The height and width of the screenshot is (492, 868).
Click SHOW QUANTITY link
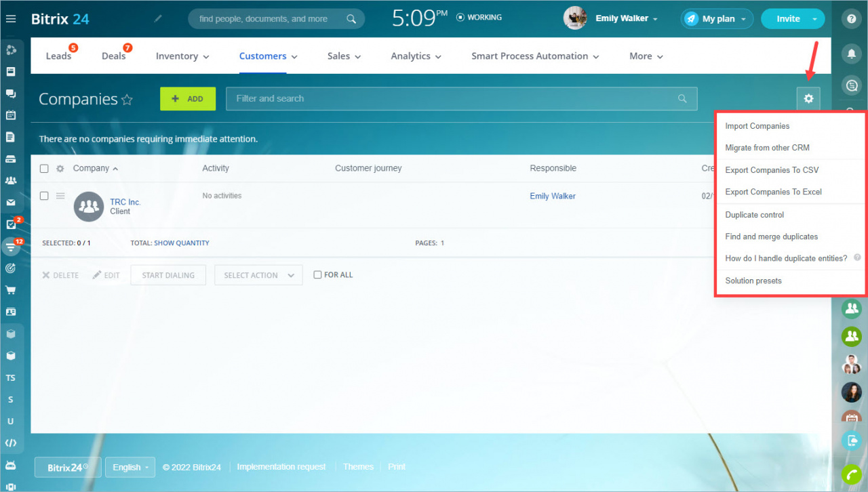tap(182, 243)
